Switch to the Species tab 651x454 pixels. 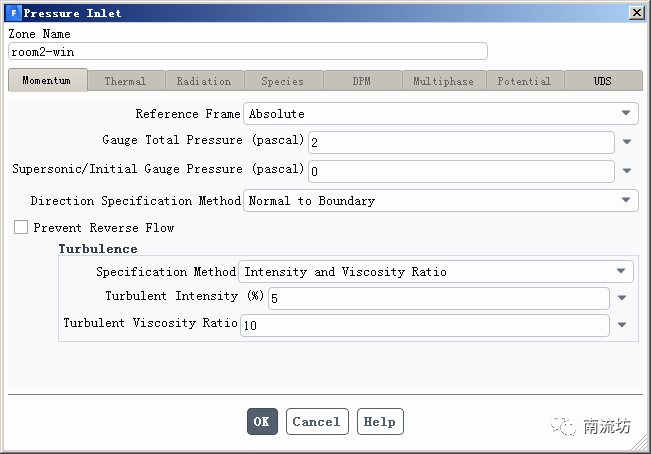click(x=282, y=81)
